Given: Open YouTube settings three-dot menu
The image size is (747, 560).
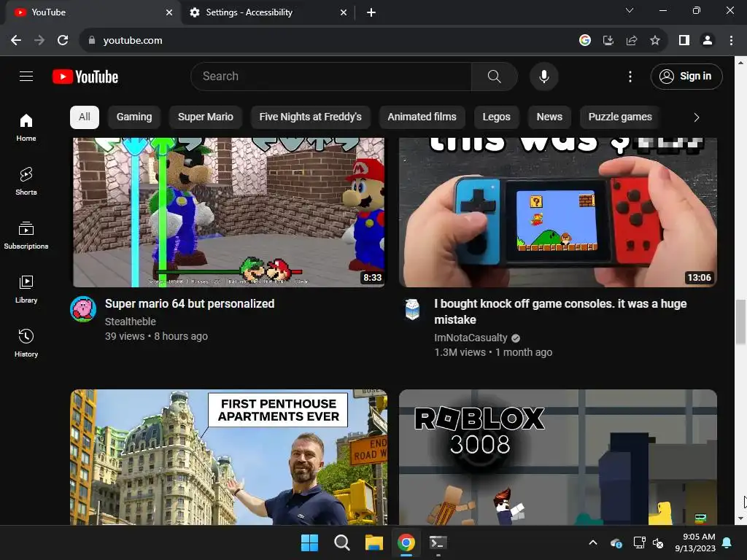Looking at the screenshot, I should (x=630, y=76).
